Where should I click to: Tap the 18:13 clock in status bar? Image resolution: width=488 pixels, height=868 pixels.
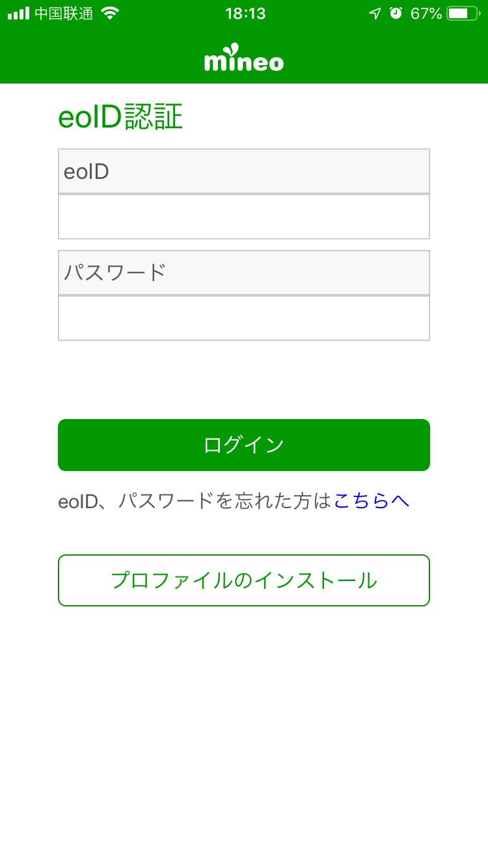point(245,14)
